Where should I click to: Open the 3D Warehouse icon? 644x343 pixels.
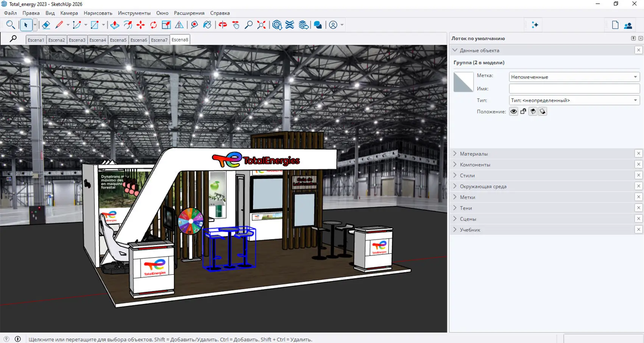coord(277,25)
